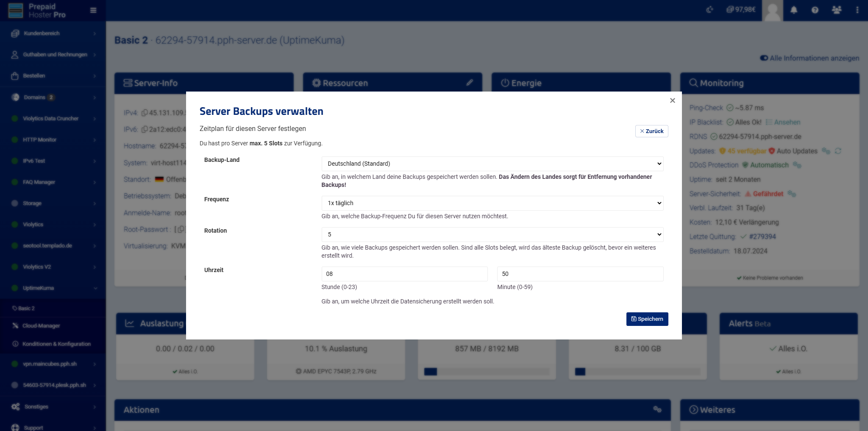Expand FAQ Manager sidebar entry

click(x=53, y=182)
